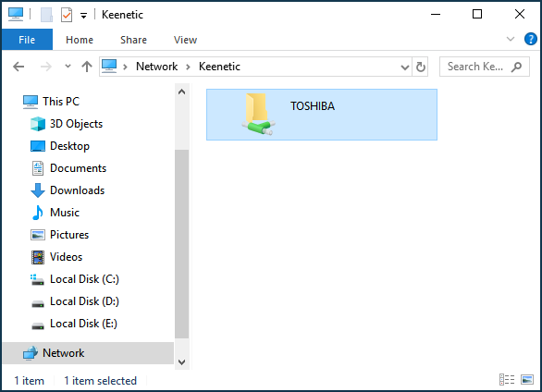
Task: Open Pictures in navigation pane
Action: 59,235
